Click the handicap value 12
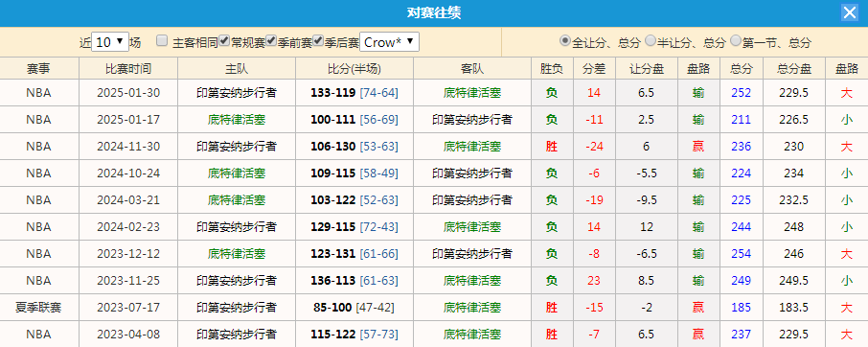Screen dimensions: 868x347 (x=647, y=227)
